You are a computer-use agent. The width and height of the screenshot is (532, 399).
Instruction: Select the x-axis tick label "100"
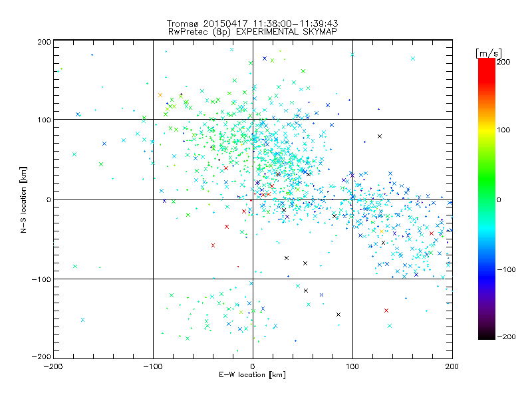pos(352,366)
